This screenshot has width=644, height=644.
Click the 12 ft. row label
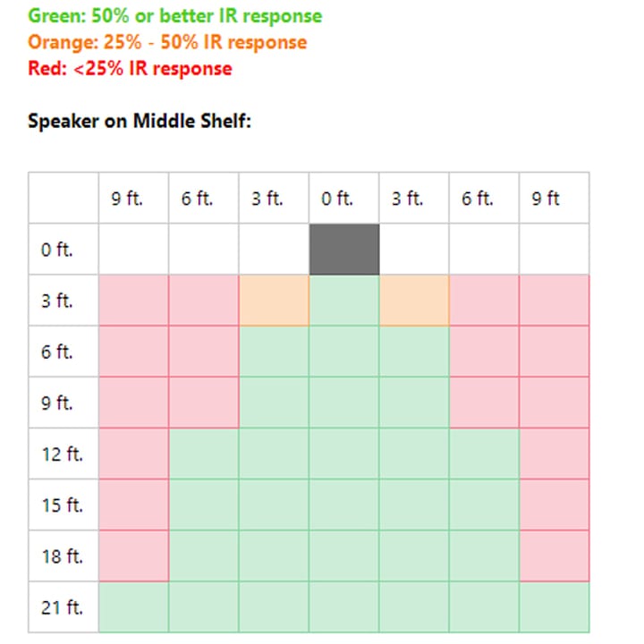(64, 453)
